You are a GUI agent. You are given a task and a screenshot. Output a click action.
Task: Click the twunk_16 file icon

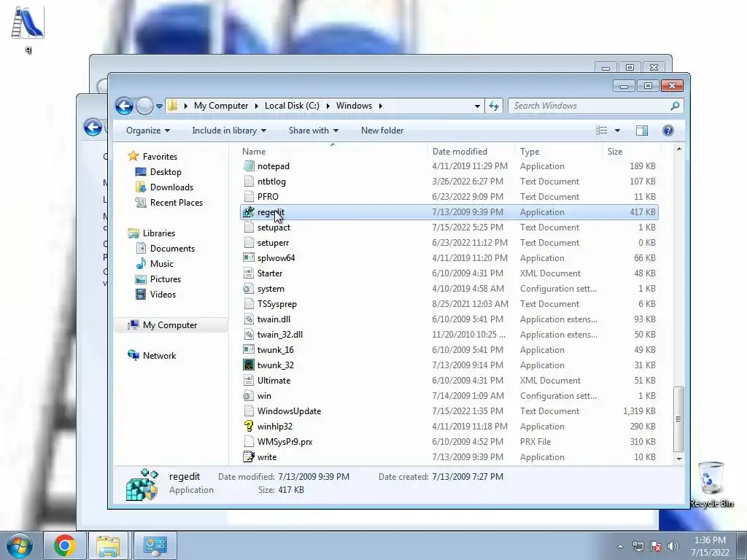point(249,349)
